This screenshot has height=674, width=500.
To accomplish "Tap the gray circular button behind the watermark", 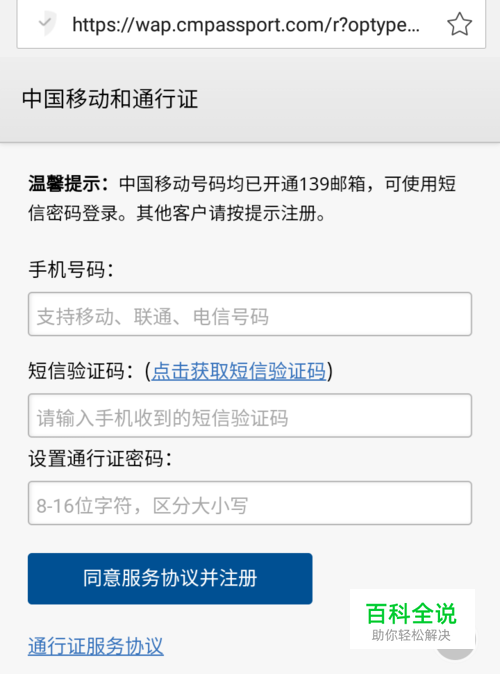I will pos(456,643).
